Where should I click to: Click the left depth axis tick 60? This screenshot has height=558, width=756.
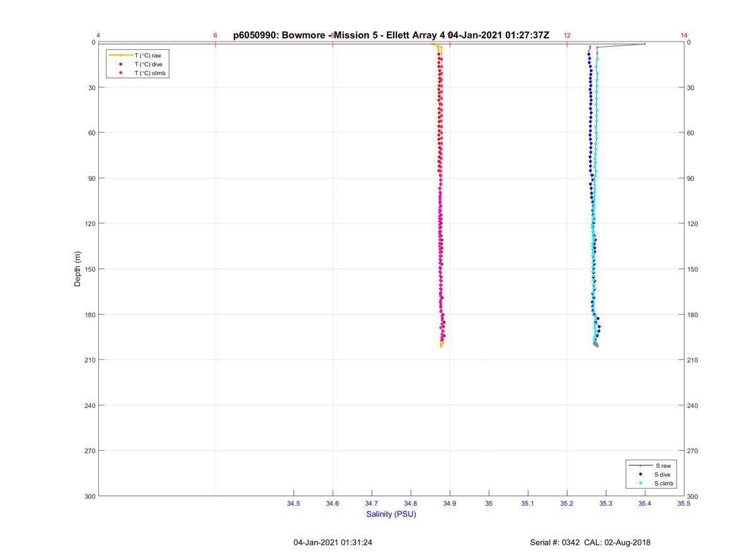tap(91, 133)
